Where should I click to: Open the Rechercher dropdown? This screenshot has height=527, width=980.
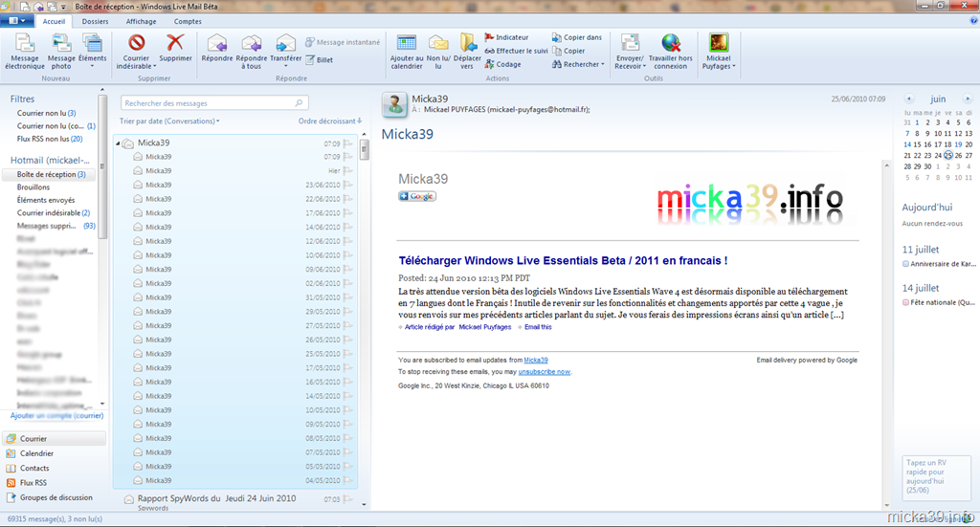[578, 64]
